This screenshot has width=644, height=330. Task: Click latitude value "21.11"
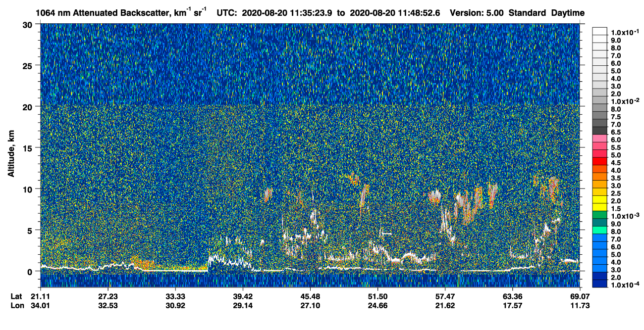point(41,296)
